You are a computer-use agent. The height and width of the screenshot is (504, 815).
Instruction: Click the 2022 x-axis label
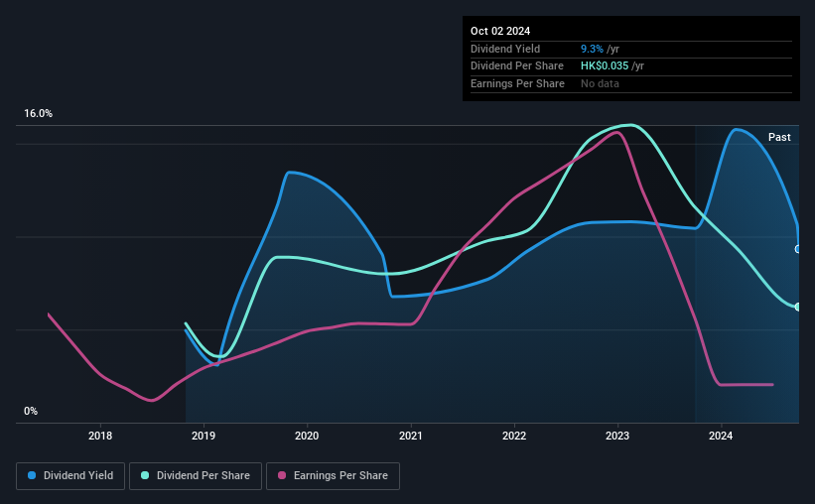[514, 436]
